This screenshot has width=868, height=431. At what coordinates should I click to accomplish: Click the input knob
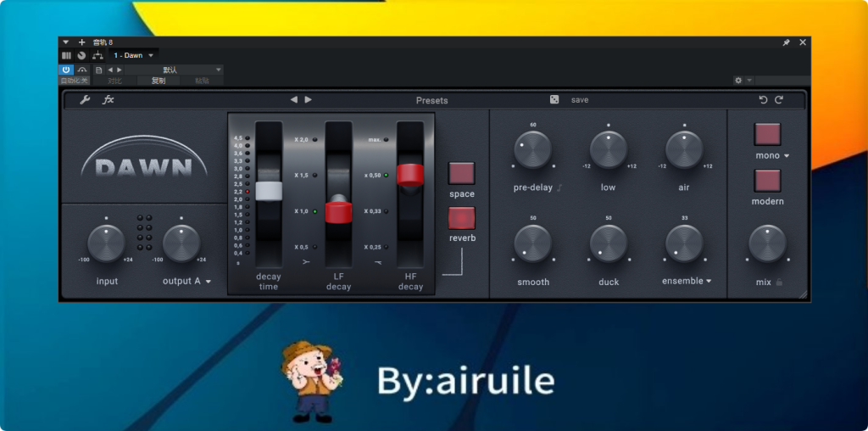(106, 243)
